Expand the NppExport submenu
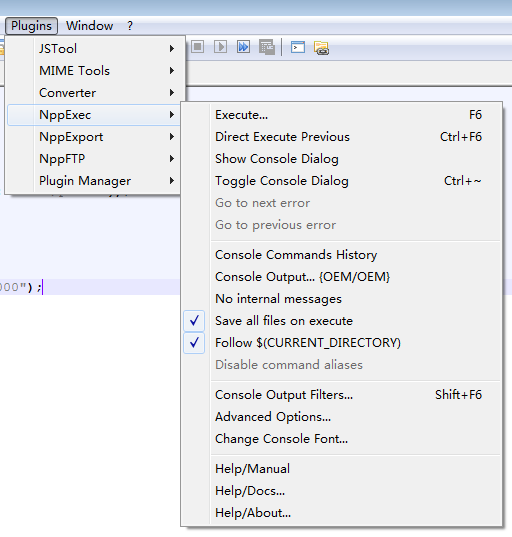Screen dimensions: 512x537 93,137
